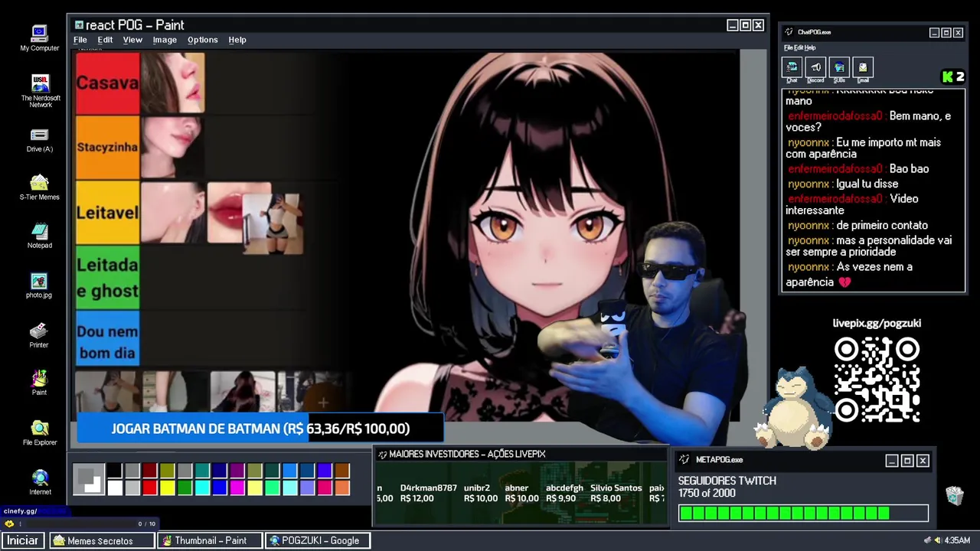Click the green K 2 badge
This screenshot has width=980, height=551.
pyautogui.click(x=953, y=77)
